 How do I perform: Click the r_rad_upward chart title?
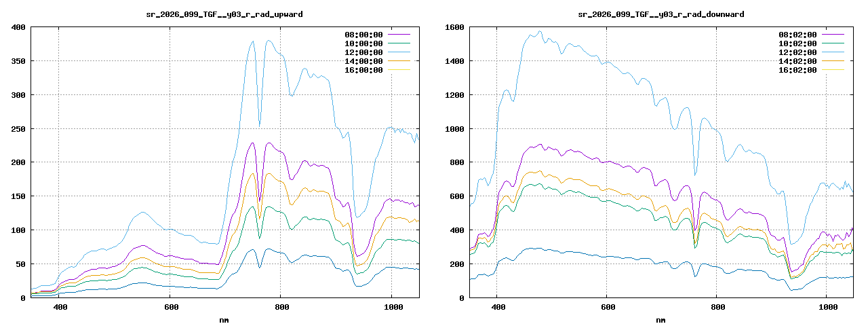224,14
